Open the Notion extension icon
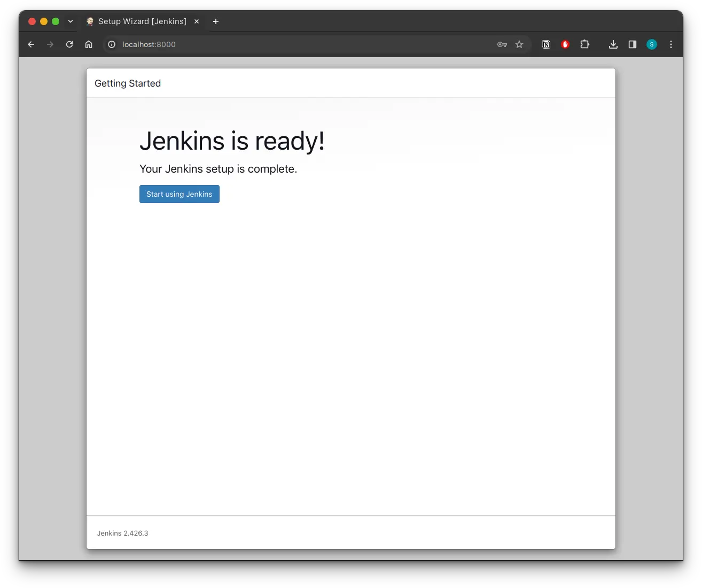The height and width of the screenshot is (588, 702). coord(546,44)
